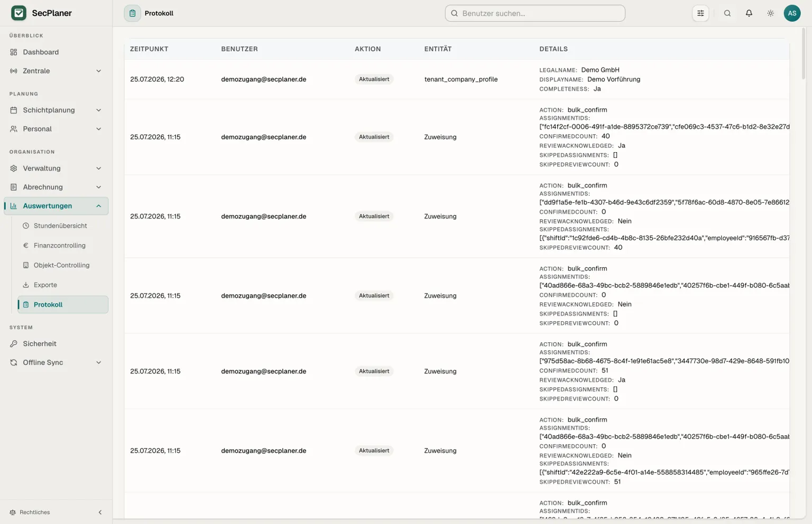Click the CONFIRMEDCOUNT value 40
The height and width of the screenshot is (524, 812).
coord(606,136)
